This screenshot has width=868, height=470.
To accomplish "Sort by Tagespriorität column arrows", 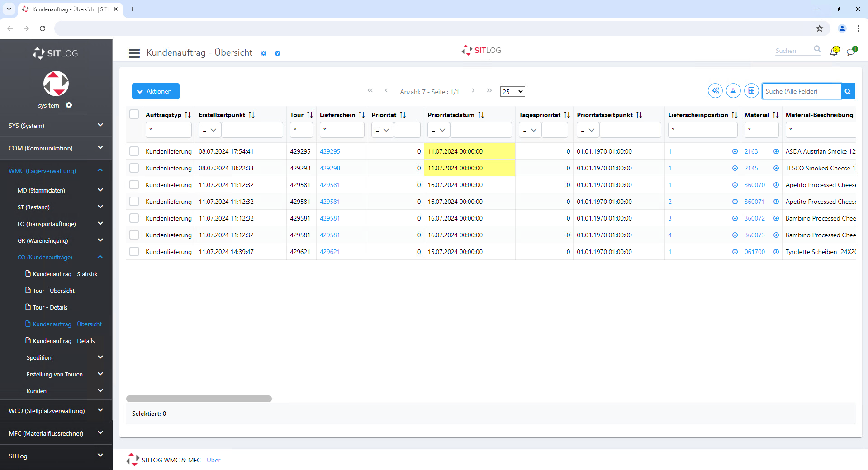I will [567, 115].
